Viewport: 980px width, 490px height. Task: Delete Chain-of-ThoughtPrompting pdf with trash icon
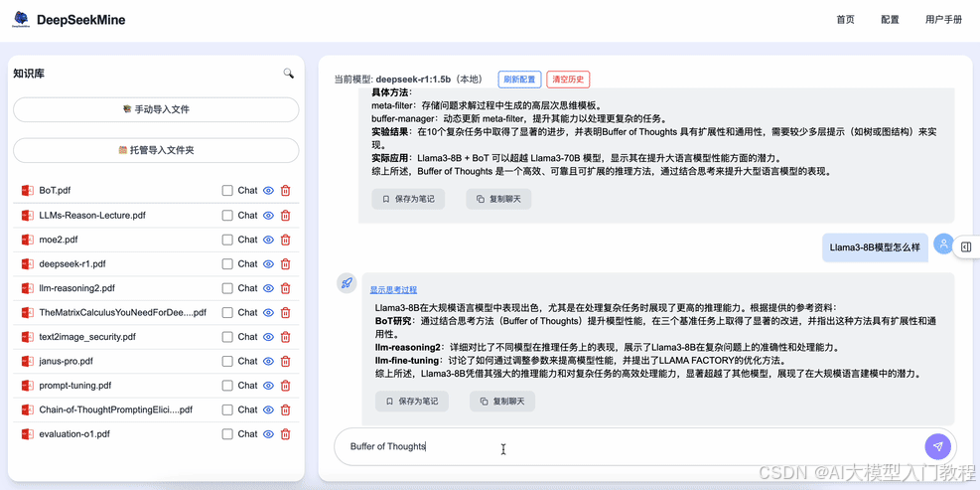coord(285,409)
